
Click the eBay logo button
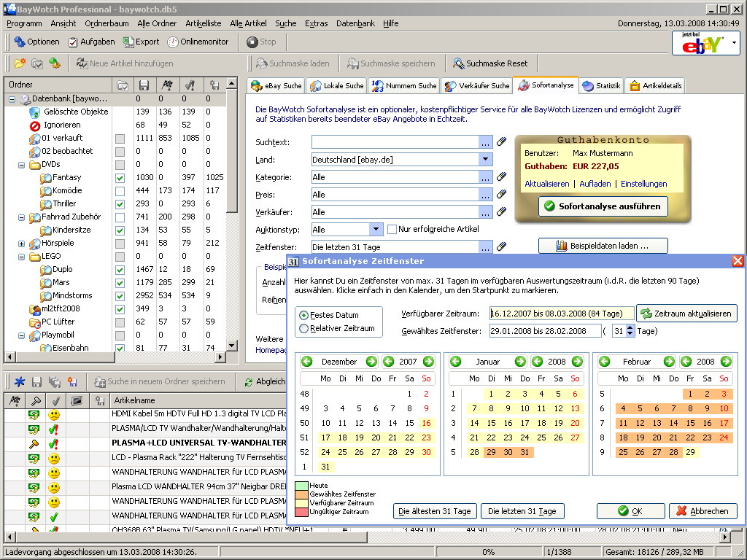[x=700, y=43]
